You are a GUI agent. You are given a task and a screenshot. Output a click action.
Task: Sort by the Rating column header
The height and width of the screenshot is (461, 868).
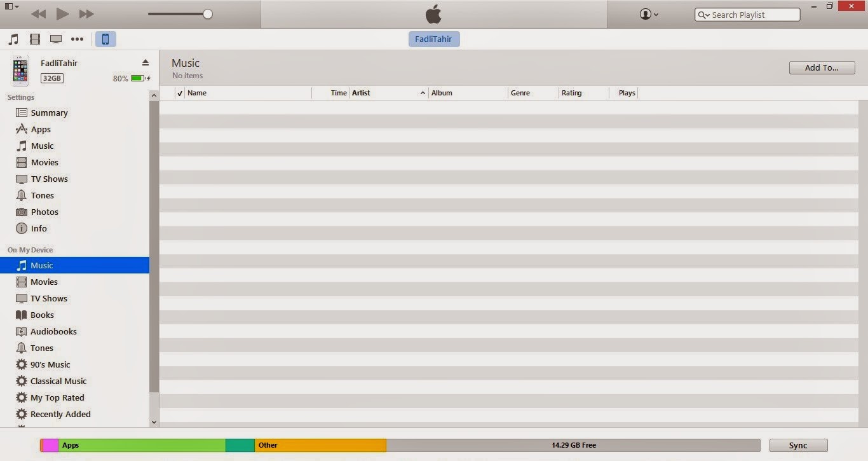click(x=584, y=93)
